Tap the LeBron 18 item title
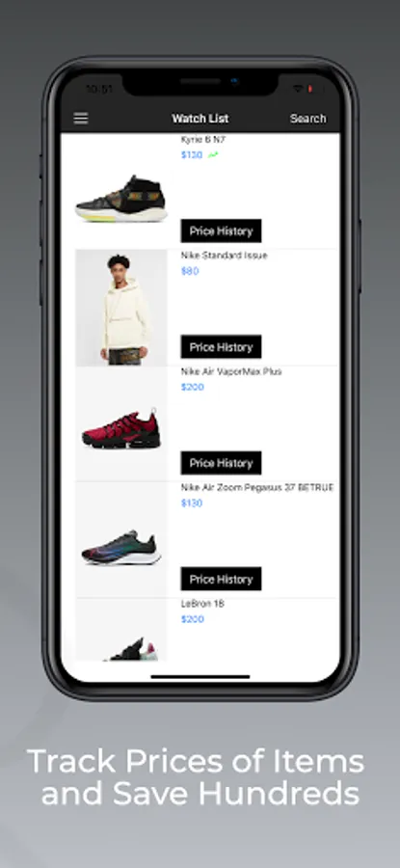This screenshot has width=400, height=868. point(202,604)
